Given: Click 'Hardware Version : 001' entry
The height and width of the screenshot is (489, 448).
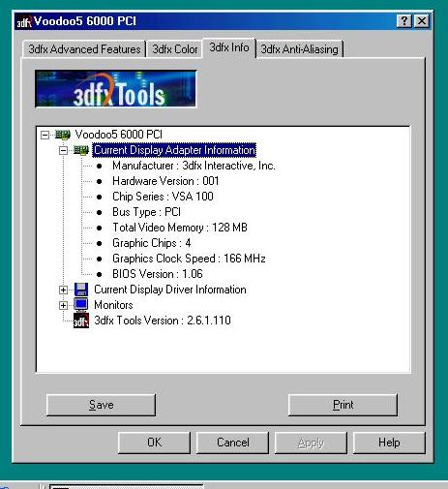Looking at the screenshot, I should (x=165, y=181).
